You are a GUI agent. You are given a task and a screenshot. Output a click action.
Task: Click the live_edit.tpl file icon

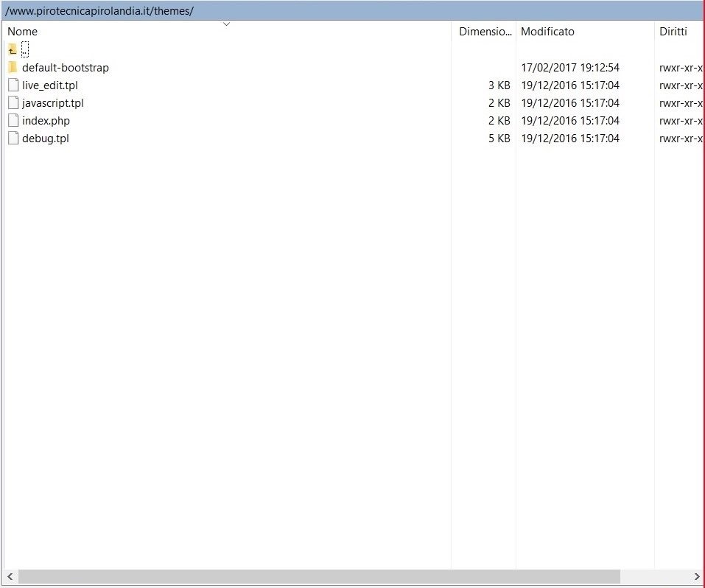(13, 85)
